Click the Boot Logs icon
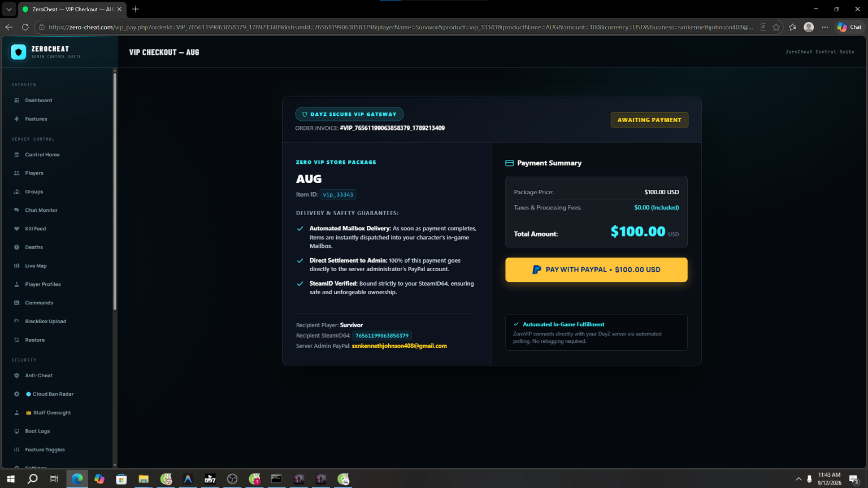868x488 pixels. pyautogui.click(x=16, y=432)
